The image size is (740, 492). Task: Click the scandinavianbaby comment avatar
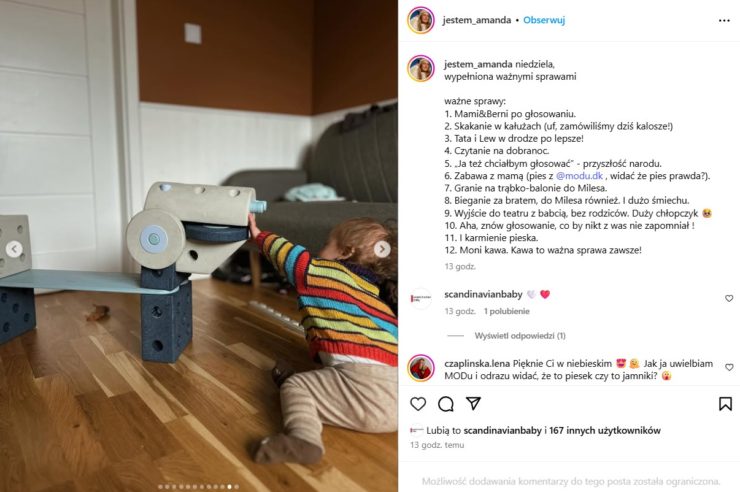[420, 299]
